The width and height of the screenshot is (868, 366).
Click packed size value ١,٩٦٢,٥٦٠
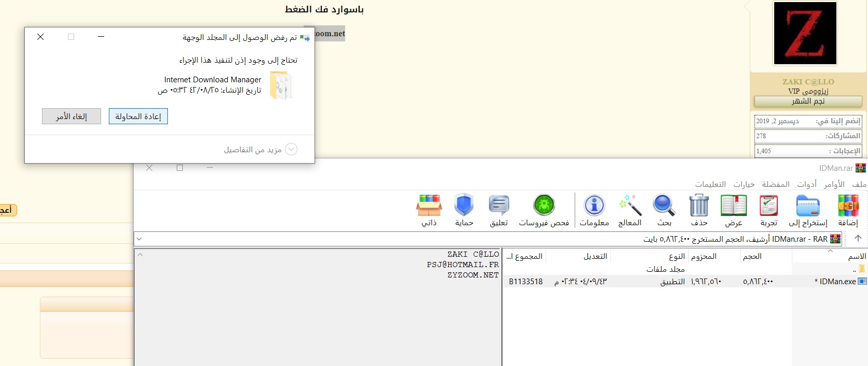706,281
